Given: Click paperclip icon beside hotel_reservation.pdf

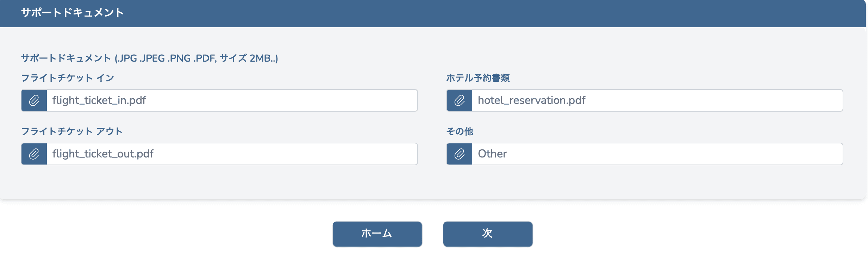Looking at the screenshot, I should [x=460, y=100].
